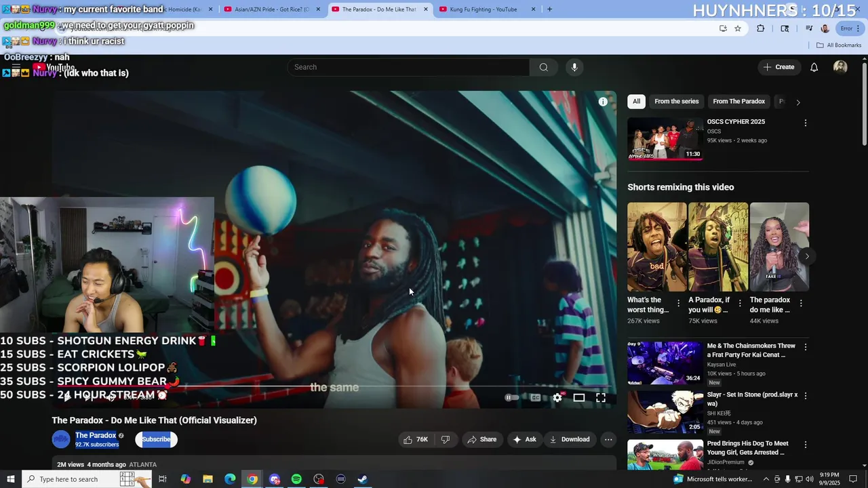Open YouTube account avatar menu
This screenshot has height=488, width=868.
click(x=840, y=67)
